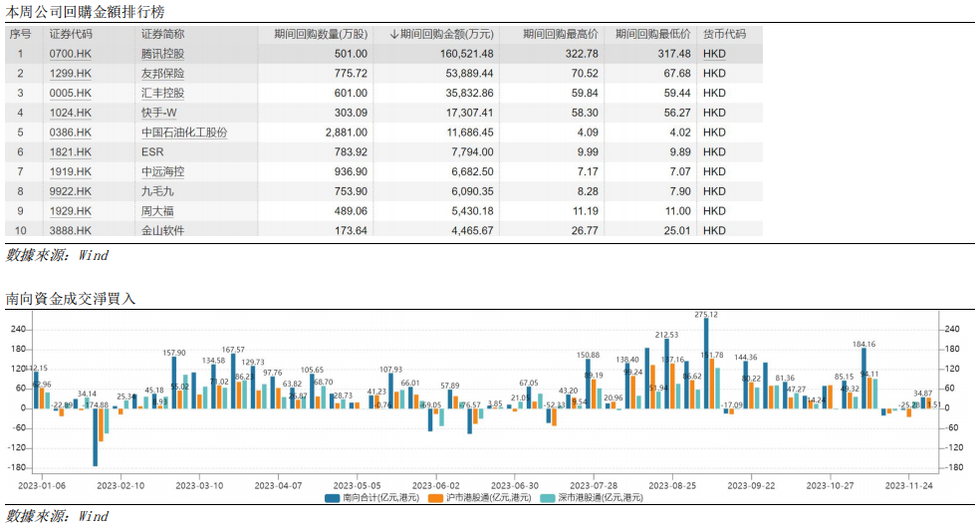This screenshot has height=527, width=980.
Task: Click the 期间回购数量(万股) column header
Action: [x=321, y=34]
